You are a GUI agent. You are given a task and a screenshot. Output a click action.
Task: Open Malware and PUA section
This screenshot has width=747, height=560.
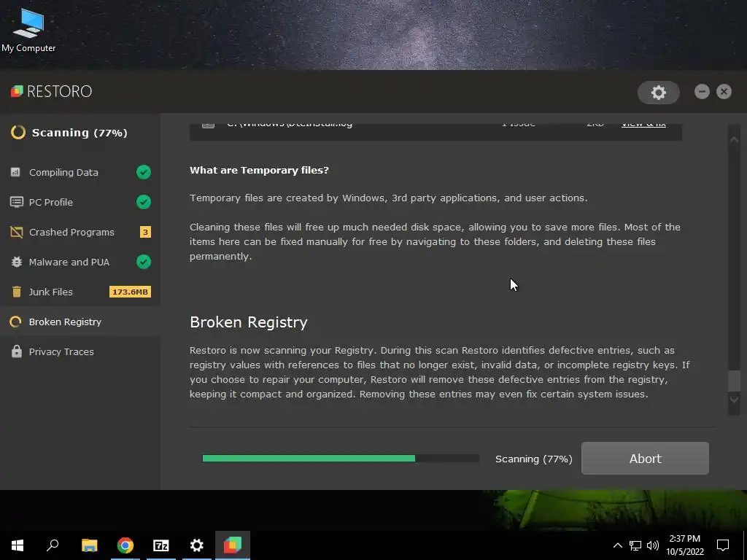[80, 262]
